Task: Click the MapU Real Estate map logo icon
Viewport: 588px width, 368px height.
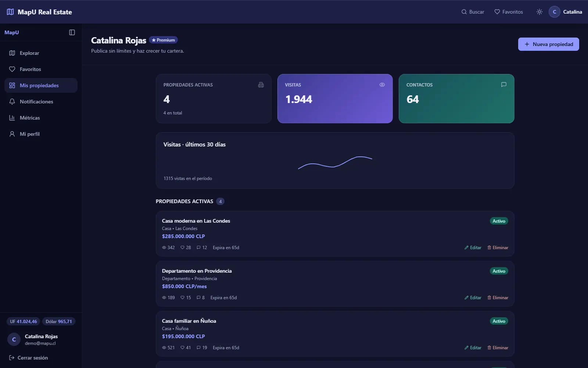Action: (10, 12)
